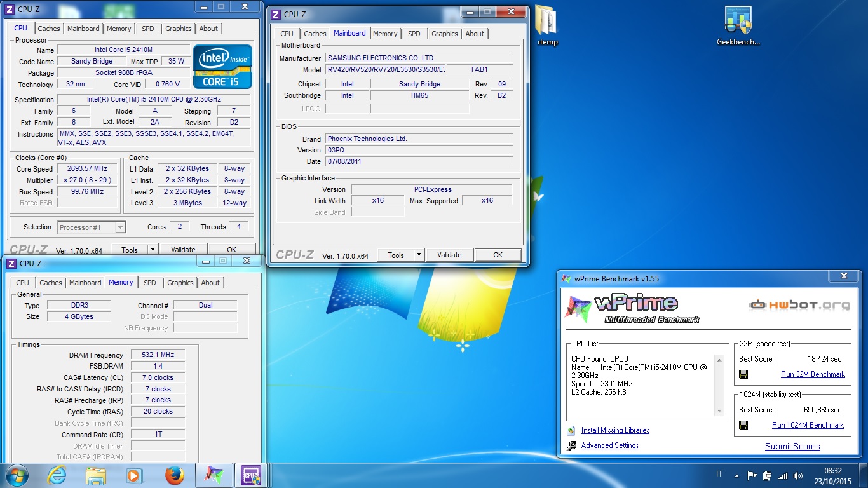Click the wPrime Benchmark title bar icon

[567, 278]
